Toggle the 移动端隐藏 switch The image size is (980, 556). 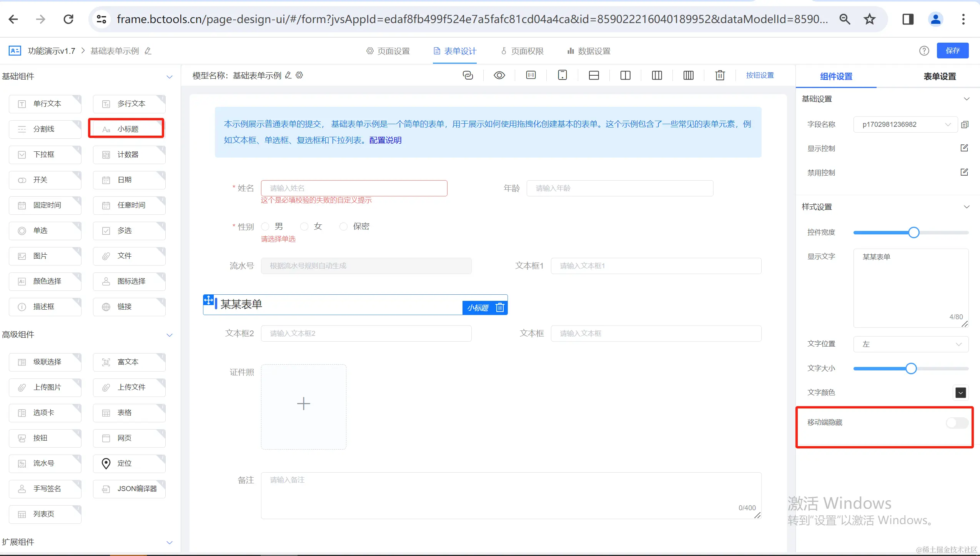(957, 423)
